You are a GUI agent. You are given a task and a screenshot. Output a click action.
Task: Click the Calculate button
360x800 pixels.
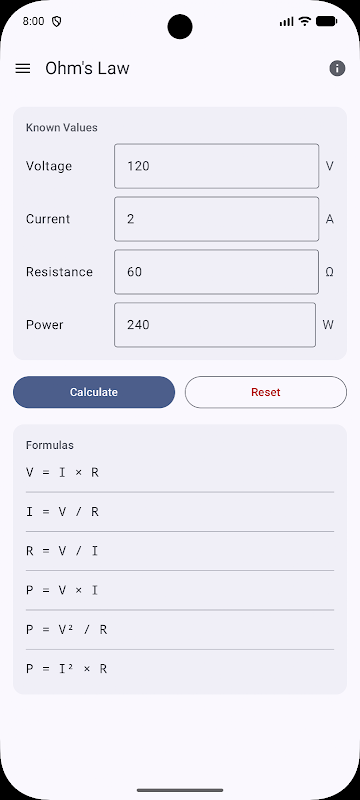tap(94, 392)
